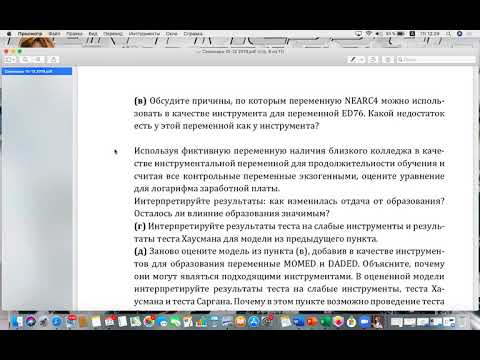Image resolution: width=480 pixels, height=360 pixels.
Task: Open the Wi-Fi status menu
Action: point(369,34)
